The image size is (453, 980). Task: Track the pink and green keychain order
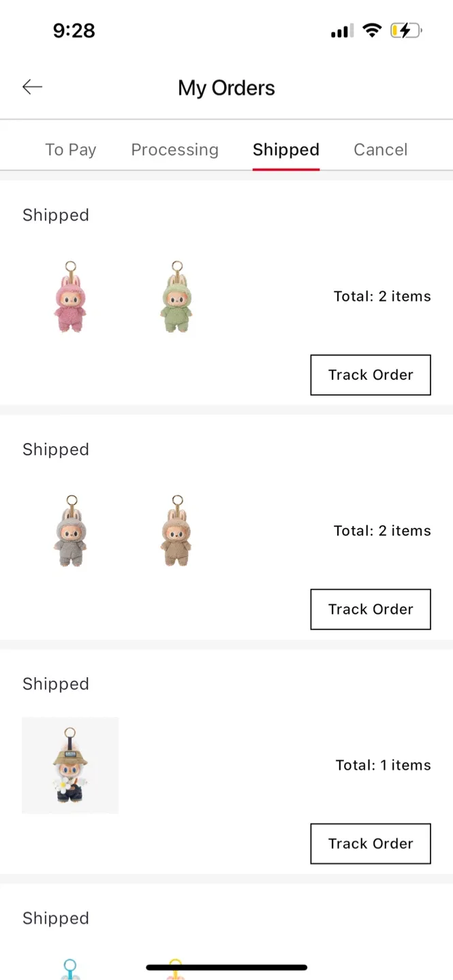point(371,375)
